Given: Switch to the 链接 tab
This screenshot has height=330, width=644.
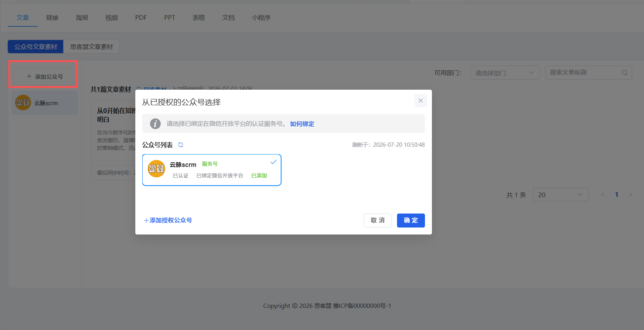Looking at the screenshot, I should point(52,18).
